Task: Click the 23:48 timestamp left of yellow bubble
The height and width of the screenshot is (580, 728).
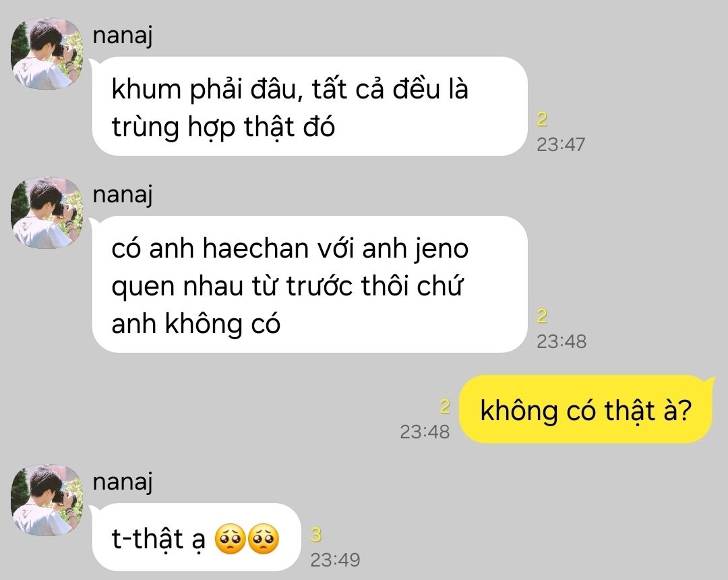Action: pos(425,432)
